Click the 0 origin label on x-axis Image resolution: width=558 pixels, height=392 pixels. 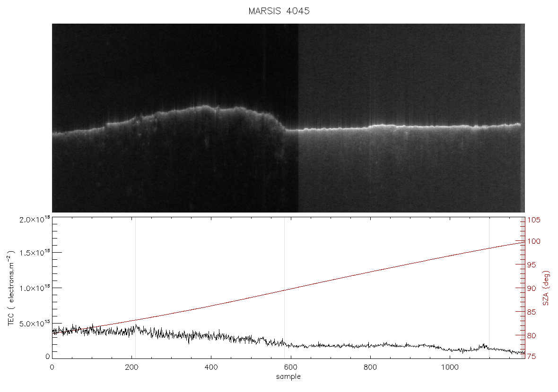52,367
